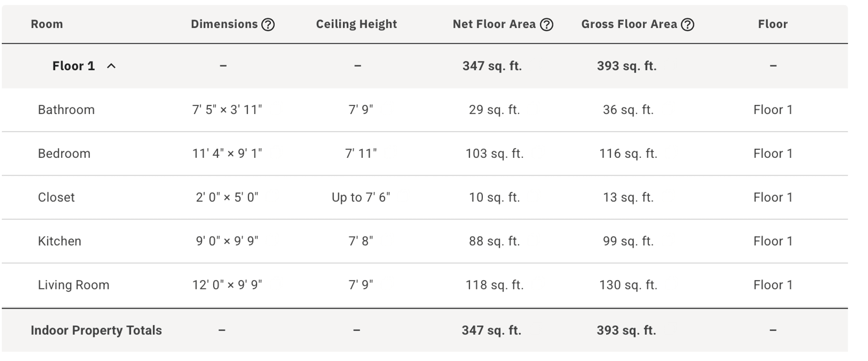Open the Gross Floor Area help icon
The width and height of the screenshot is (868, 361).
coord(688,24)
